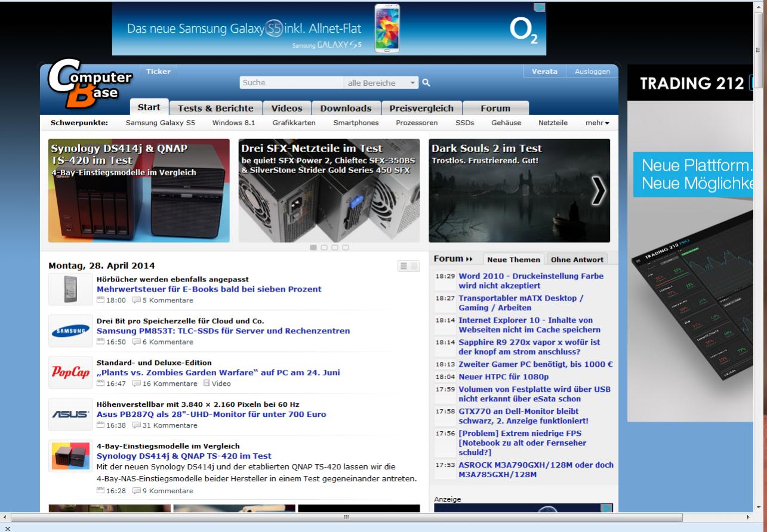Open the Smartphones topic link
Viewport: 767px width, 532px height.
click(x=356, y=123)
